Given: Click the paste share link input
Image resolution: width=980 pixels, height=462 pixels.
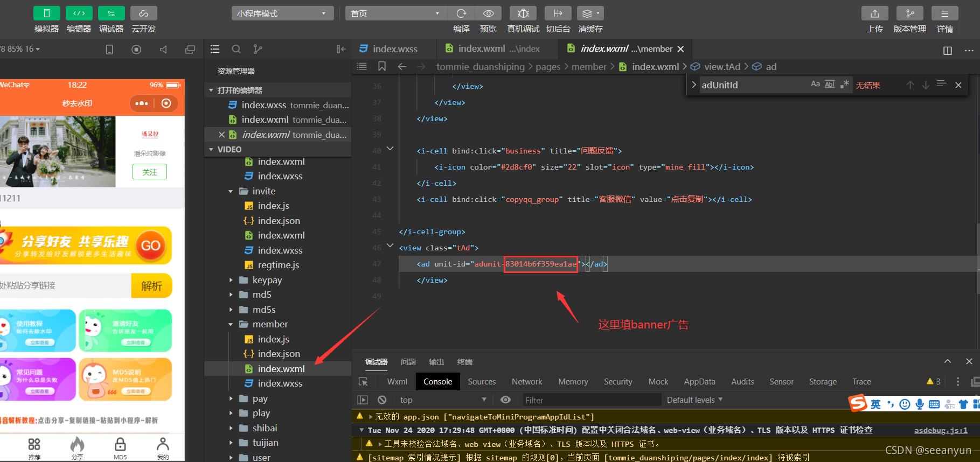Looking at the screenshot, I should (x=65, y=285).
